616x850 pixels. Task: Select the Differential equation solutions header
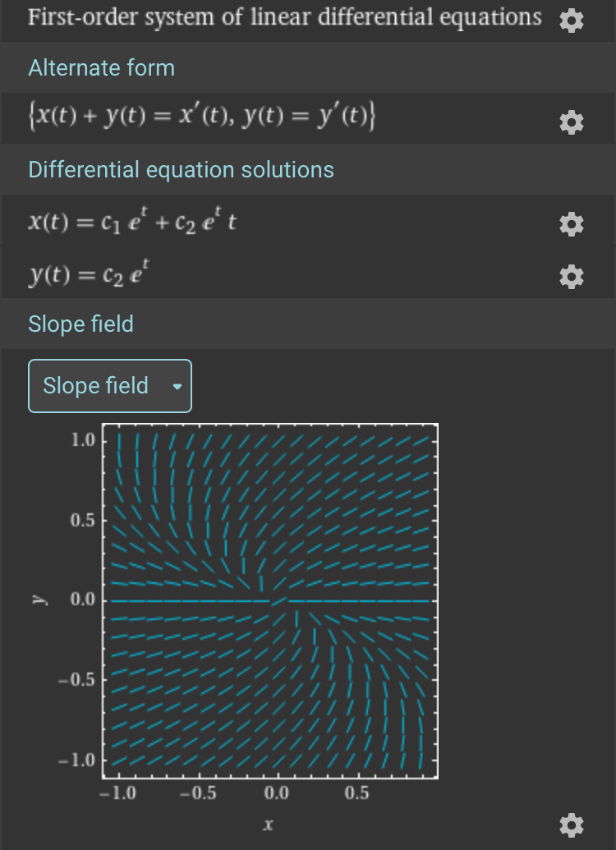(x=181, y=170)
